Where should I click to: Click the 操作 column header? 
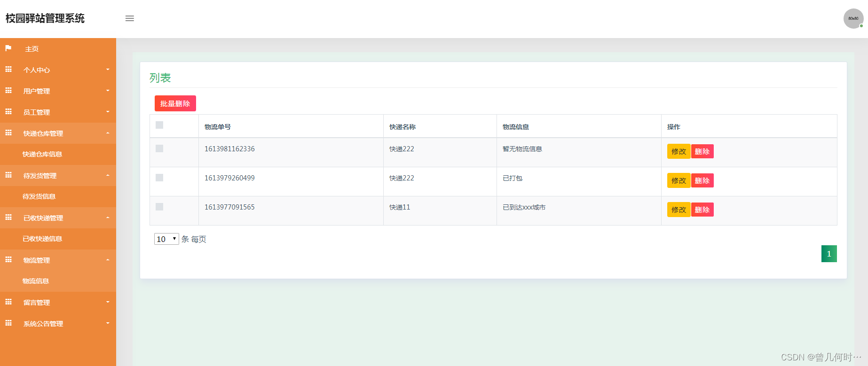[674, 127]
